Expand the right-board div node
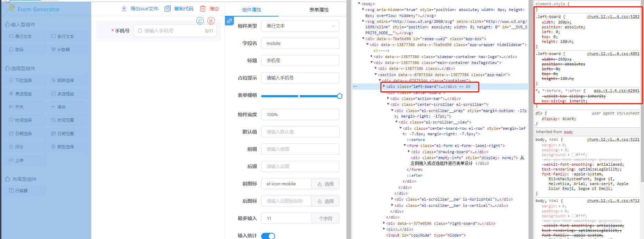 (x=384, y=223)
